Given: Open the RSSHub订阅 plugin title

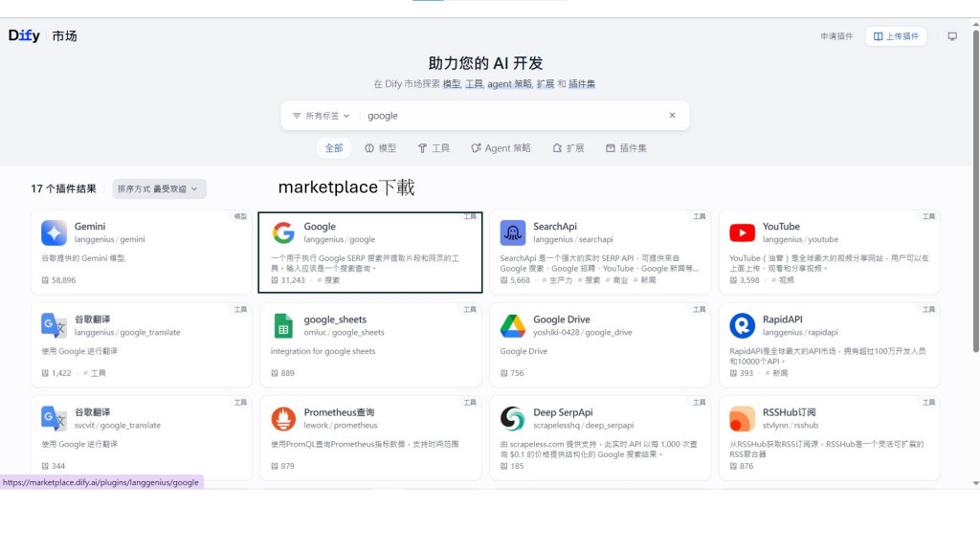Looking at the screenshot, I should pos(789,412).
